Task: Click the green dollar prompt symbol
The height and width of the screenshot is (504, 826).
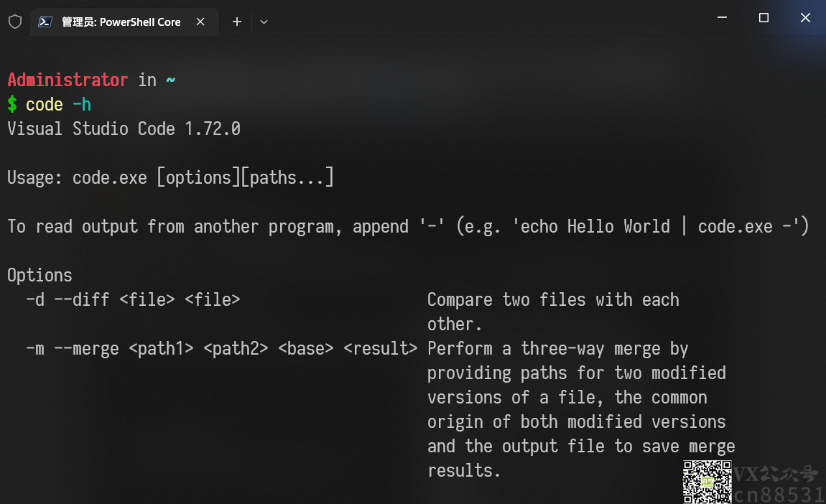Action: click(x=12, y=104)
